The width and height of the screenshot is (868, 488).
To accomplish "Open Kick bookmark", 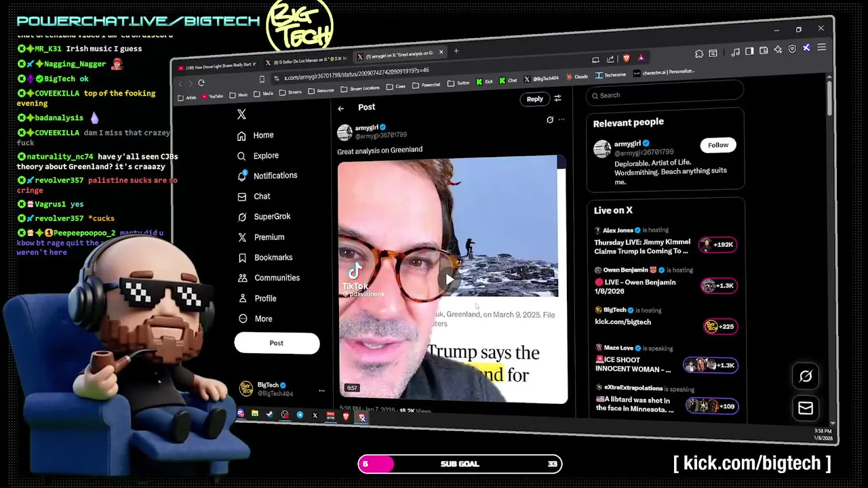I will [485, 81].
